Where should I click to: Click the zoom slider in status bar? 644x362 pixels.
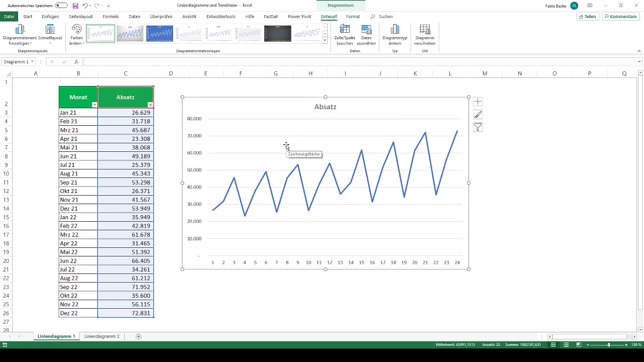point(609,345)
